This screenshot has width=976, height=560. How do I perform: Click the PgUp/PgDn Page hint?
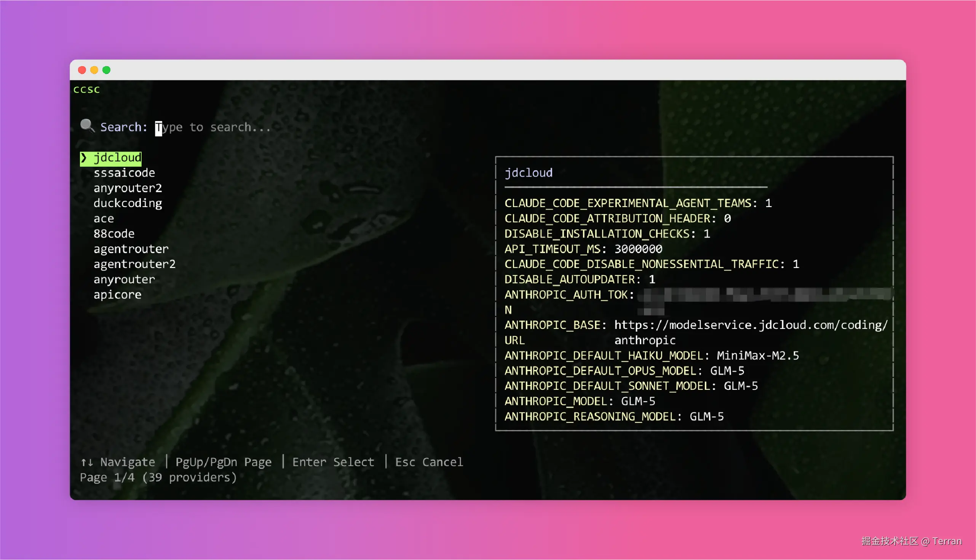coord(223,462)
